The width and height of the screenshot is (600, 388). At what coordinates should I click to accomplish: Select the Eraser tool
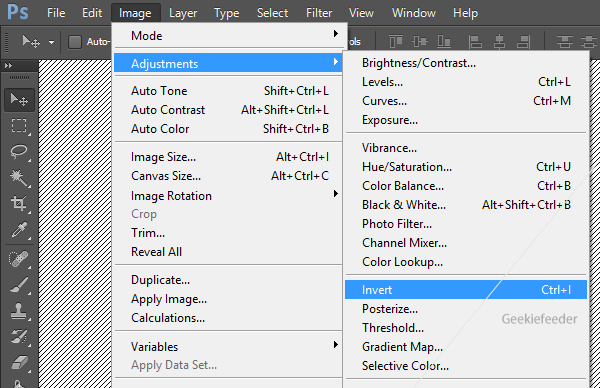pyautogui.click(x=19, y=362)
